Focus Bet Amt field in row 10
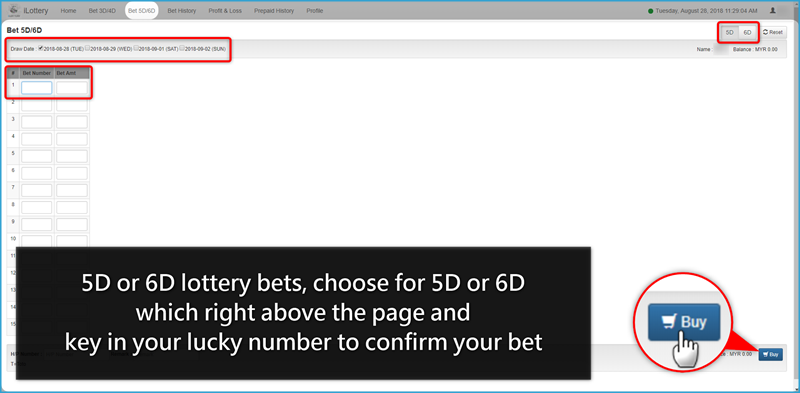800x393 pixels. (72, 241)
